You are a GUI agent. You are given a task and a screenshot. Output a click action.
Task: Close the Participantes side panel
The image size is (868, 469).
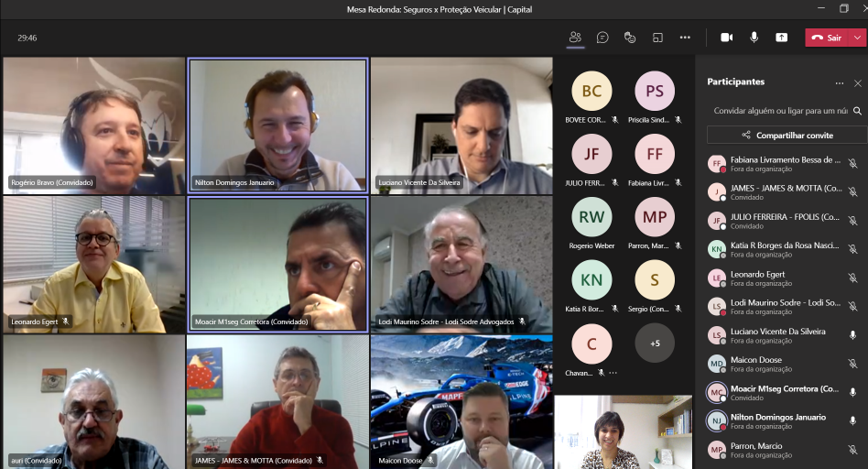(858, 82)
